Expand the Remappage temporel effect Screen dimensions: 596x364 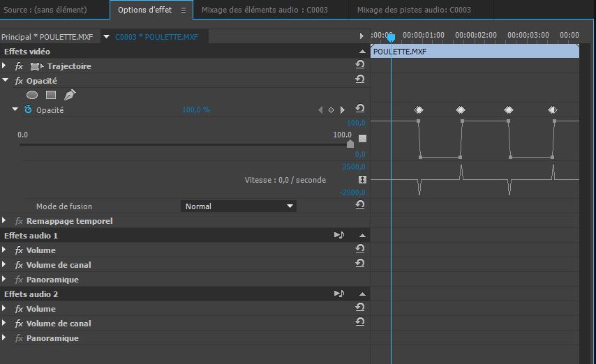[5, 221]
